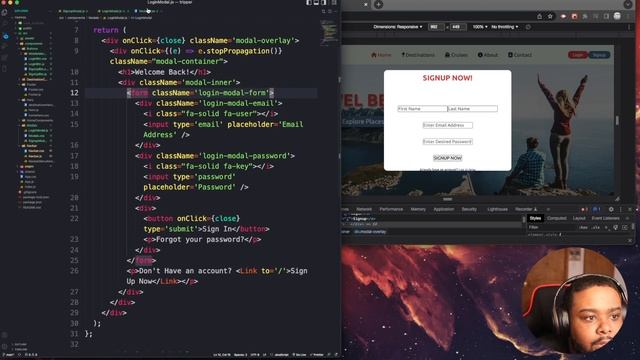Click line 12 form tag in the editor
The image size is (640, 360).
200,93
